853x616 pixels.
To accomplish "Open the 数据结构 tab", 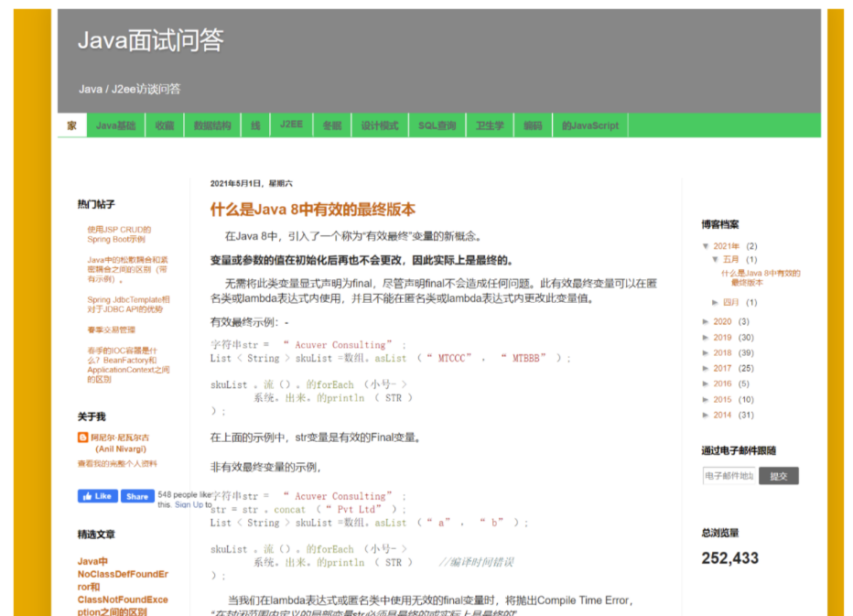I will (x=212, y=125).
